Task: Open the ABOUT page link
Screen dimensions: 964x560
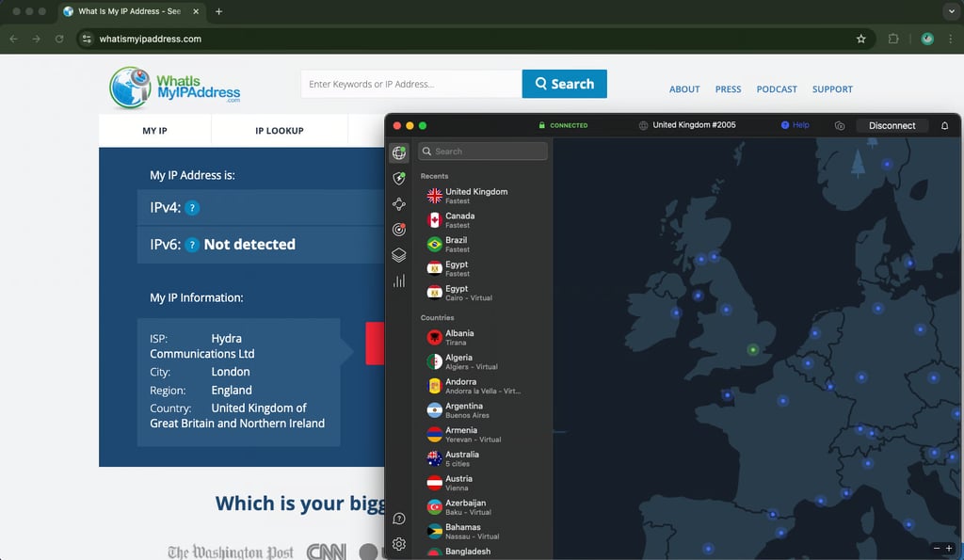Action: (x=684, y=89)
